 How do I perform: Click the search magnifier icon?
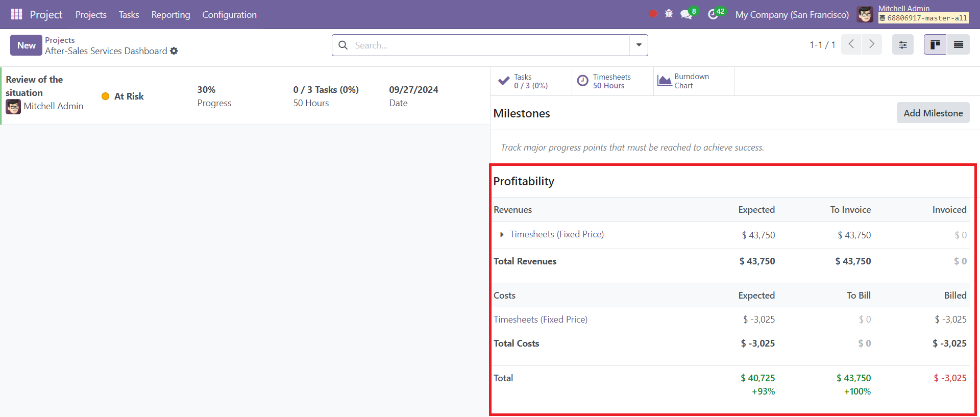tap(344, 45)
